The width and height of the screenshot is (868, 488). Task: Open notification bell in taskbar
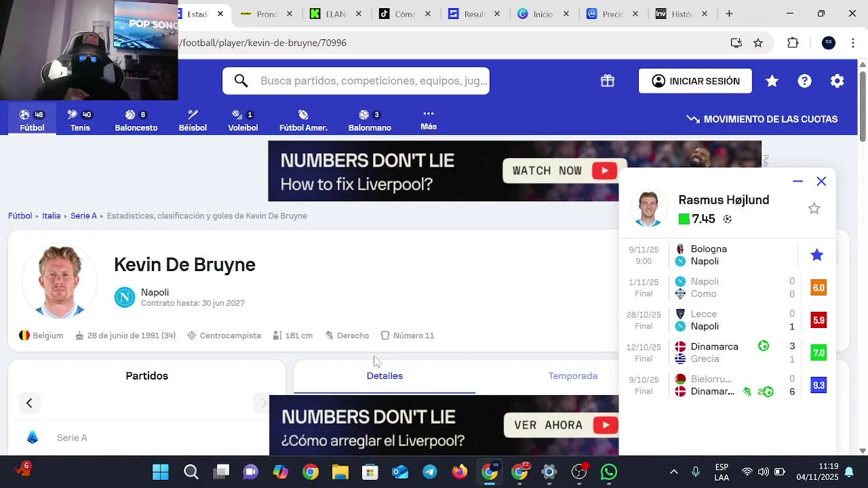pyautogui.click(x=849, y=472)
